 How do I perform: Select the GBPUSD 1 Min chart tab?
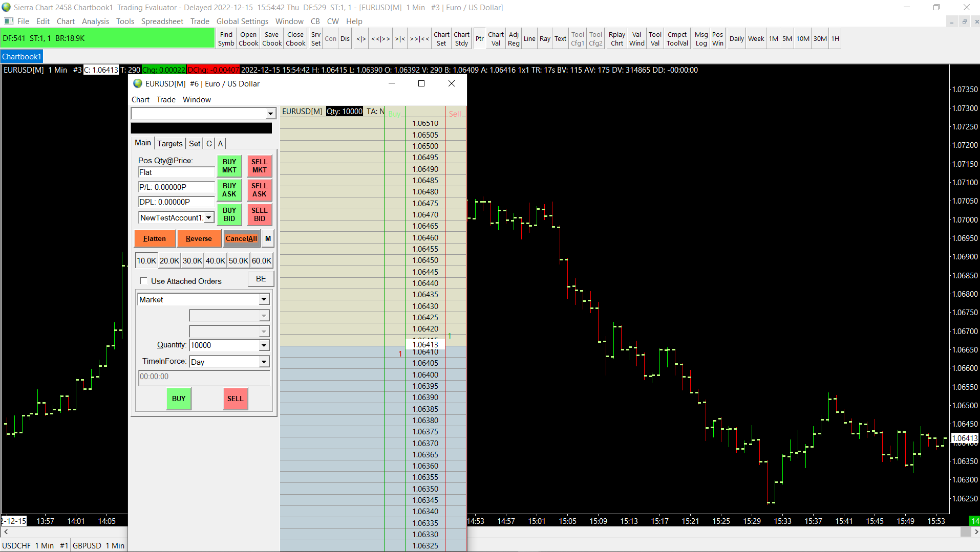tap(98, 546)
